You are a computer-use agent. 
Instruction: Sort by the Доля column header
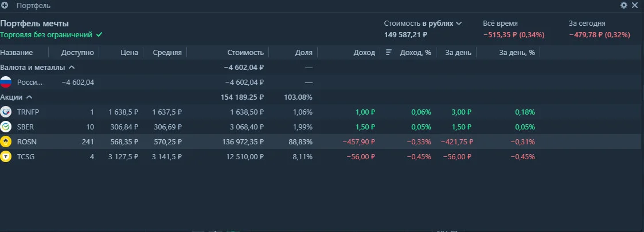pyautogui.click(x=304, y=53)
